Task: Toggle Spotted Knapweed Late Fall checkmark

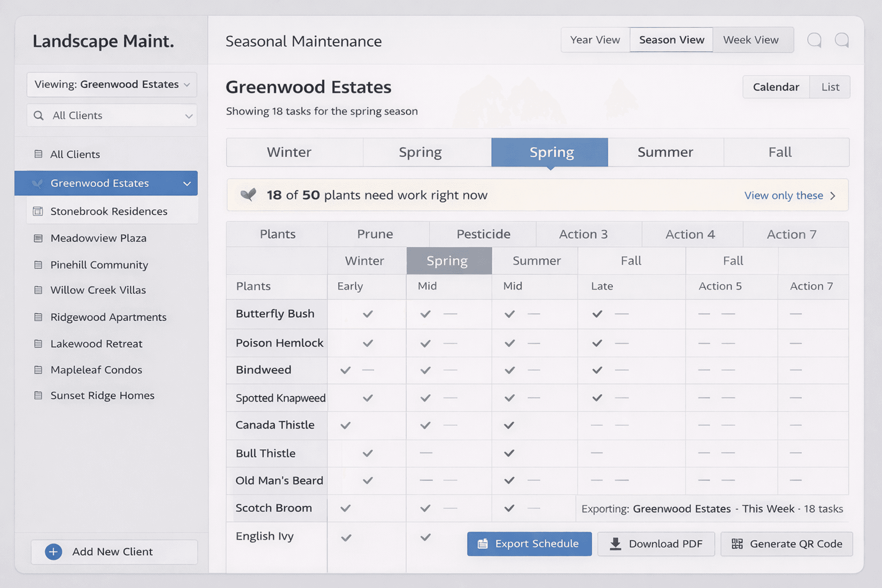Action: tap(597, 398)
